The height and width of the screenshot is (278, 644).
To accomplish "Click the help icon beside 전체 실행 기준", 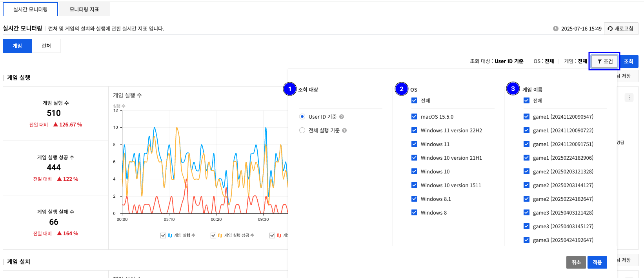I will coord(344,130).
